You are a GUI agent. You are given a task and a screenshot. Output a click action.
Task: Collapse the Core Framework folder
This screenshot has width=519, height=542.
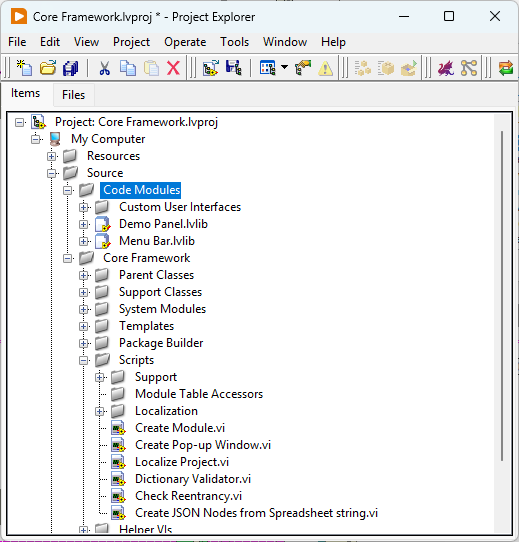pos(67,258)
